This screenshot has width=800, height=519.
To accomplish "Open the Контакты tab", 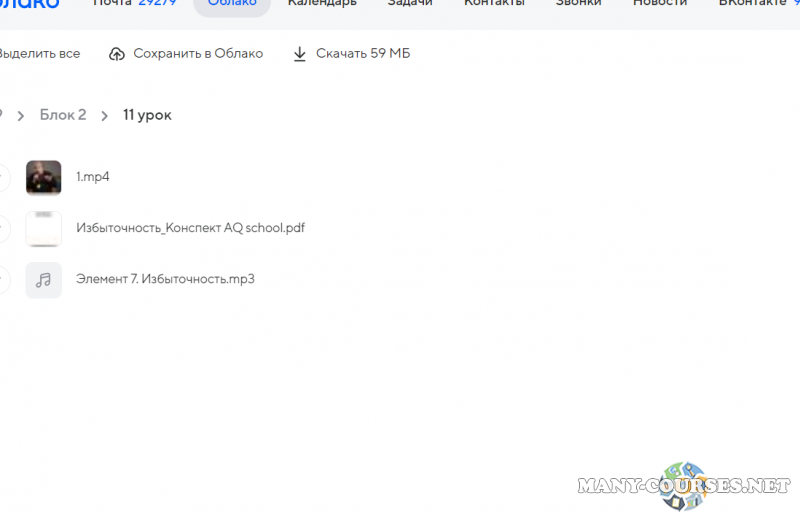I will coord(494,4).
